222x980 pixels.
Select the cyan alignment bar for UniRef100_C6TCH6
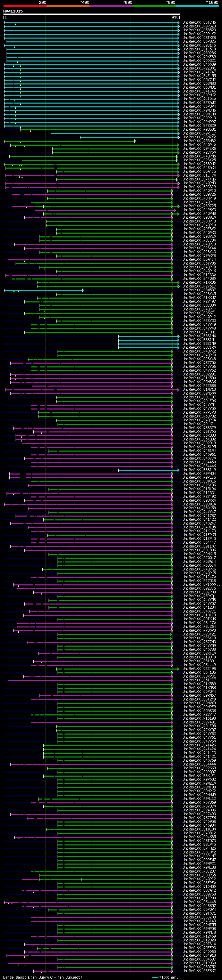click(x=92, y=23)
